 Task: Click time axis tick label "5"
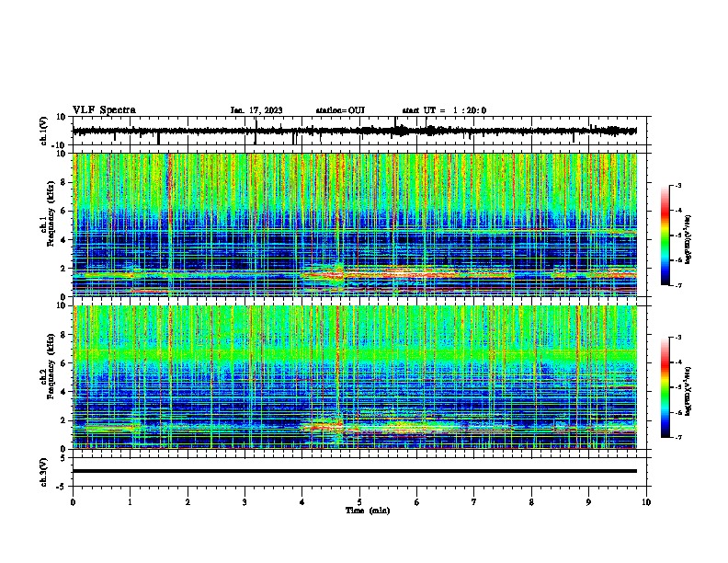pos(359,502)
